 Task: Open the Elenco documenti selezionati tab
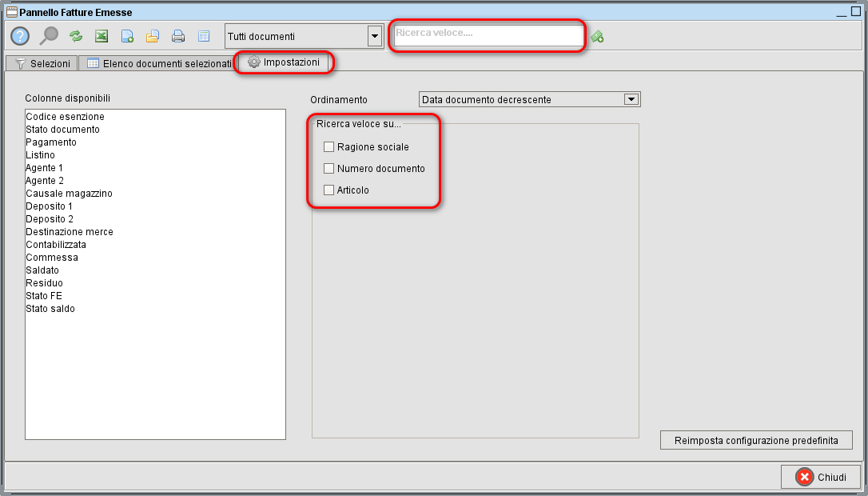[x=157, y=62]
